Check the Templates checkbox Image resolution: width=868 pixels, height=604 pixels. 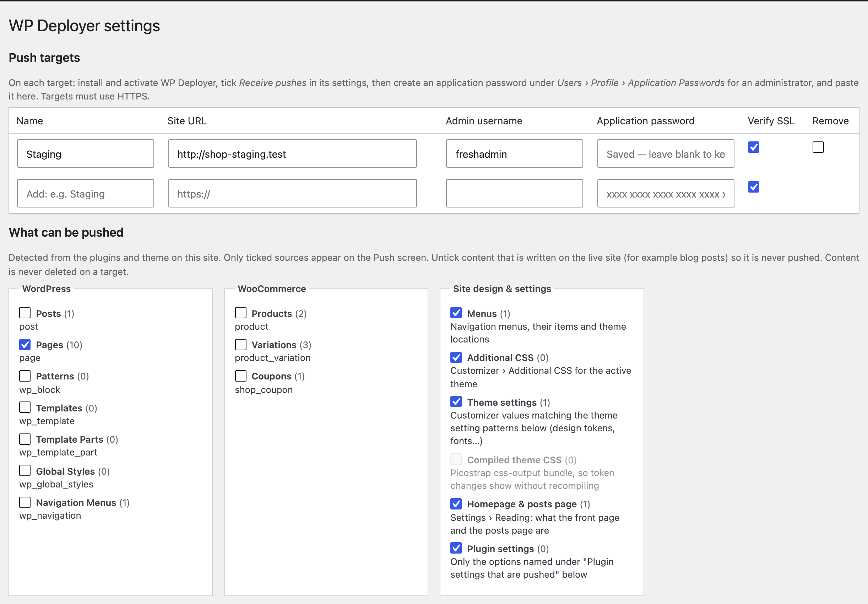coord(25,407)
